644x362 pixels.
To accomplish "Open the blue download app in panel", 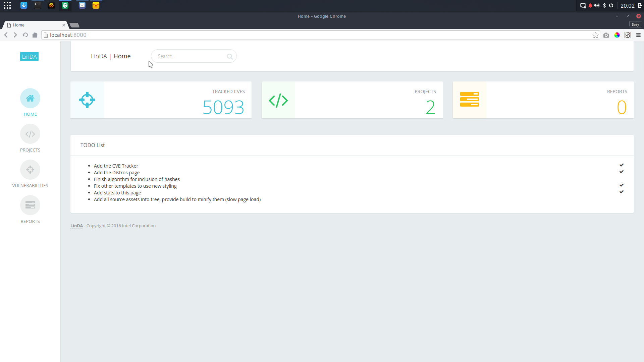I will 24,5.
